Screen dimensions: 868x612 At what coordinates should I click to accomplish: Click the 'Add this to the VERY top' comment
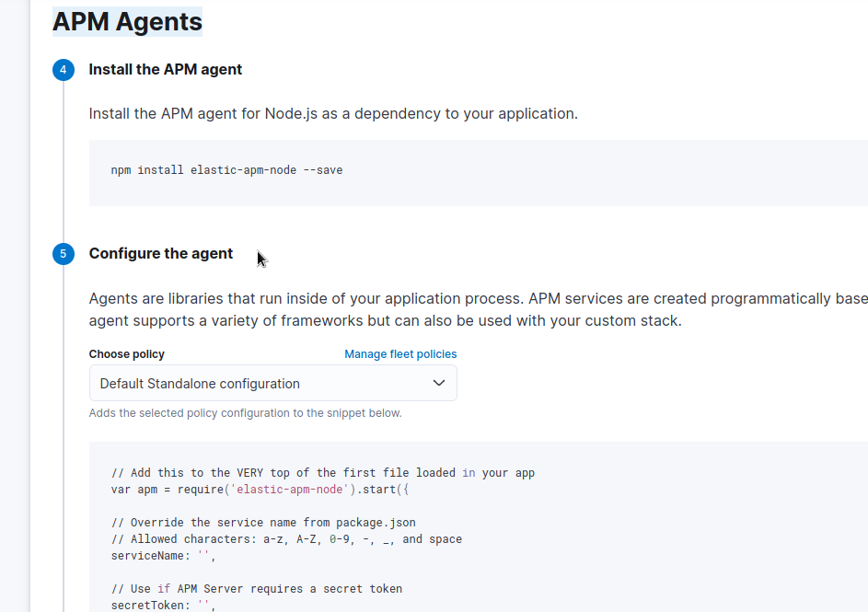pyautogui.click(x=323, y=472)
